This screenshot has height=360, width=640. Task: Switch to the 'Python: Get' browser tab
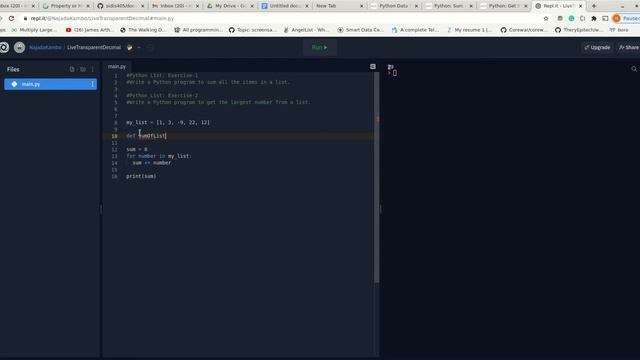pyautogui.click(x=502, y=6)
